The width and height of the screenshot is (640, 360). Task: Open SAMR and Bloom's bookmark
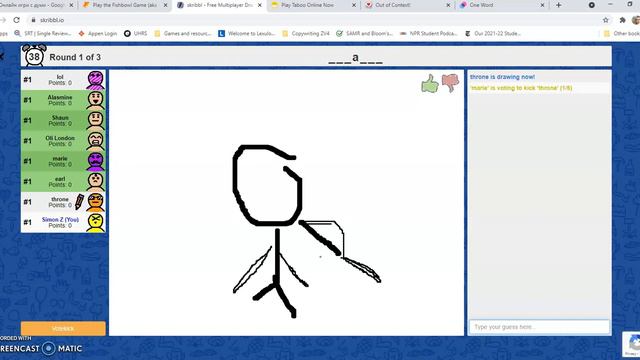click(364, 33)
